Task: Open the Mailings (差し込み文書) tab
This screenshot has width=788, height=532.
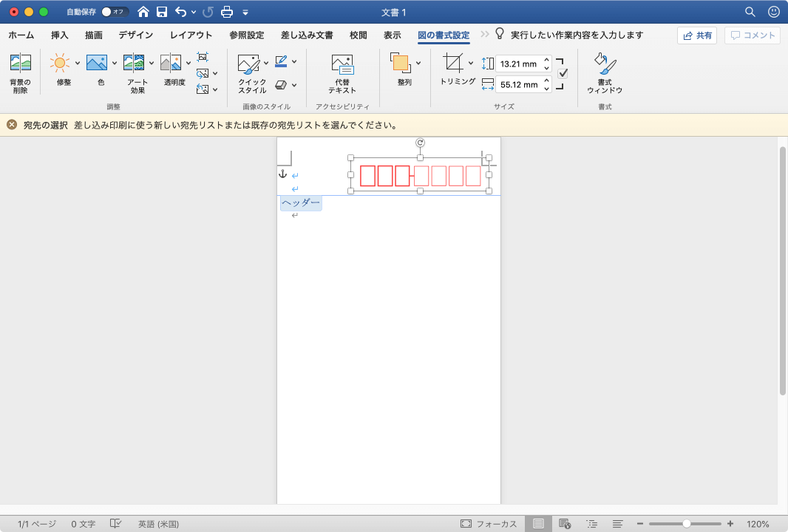Action: tap(307, 35)
